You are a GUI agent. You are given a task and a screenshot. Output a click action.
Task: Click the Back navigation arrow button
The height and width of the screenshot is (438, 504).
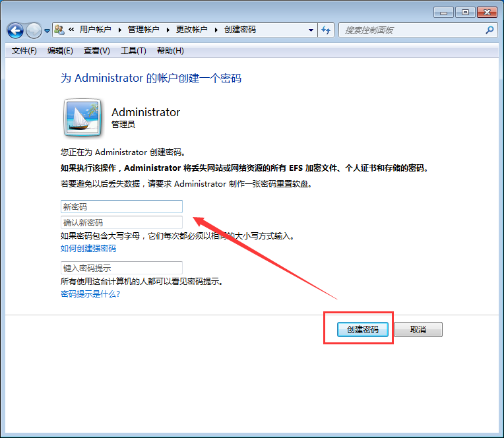tap(15, 30)
